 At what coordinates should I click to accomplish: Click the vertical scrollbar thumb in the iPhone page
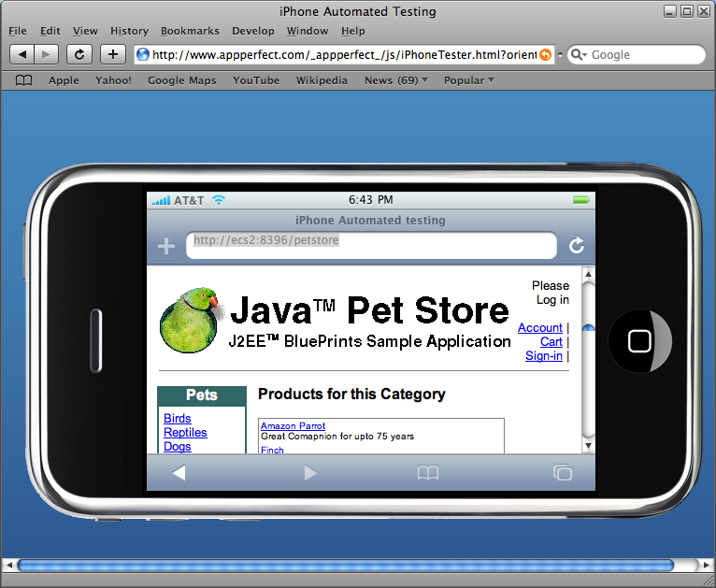click(588, 327)
